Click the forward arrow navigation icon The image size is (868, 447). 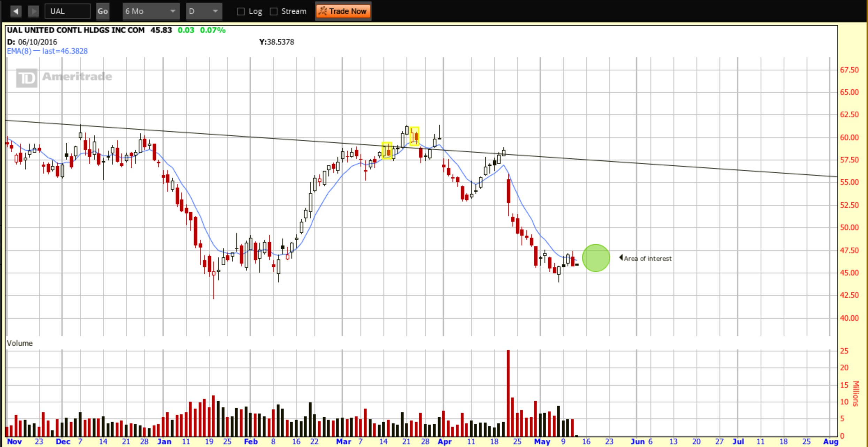click(33, 11)
